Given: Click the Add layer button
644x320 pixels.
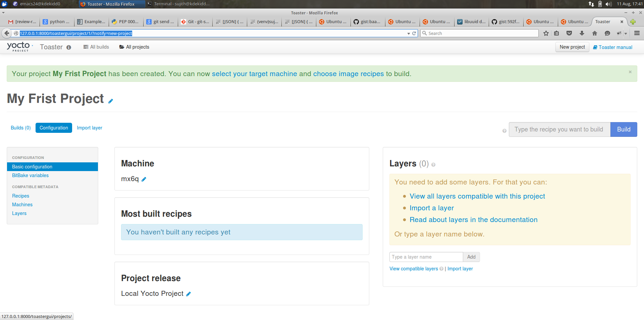Looking at the screenshot, I should coord(471,257).
